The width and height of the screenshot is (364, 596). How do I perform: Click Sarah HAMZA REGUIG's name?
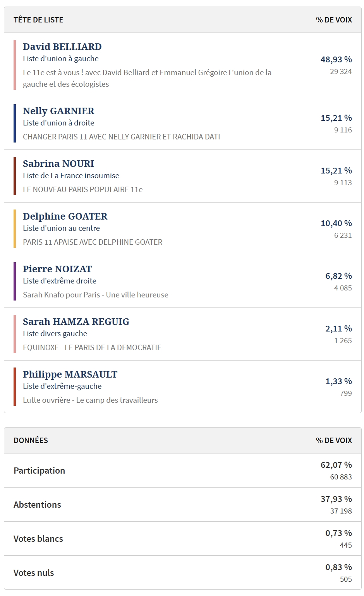tap(76, 322)
